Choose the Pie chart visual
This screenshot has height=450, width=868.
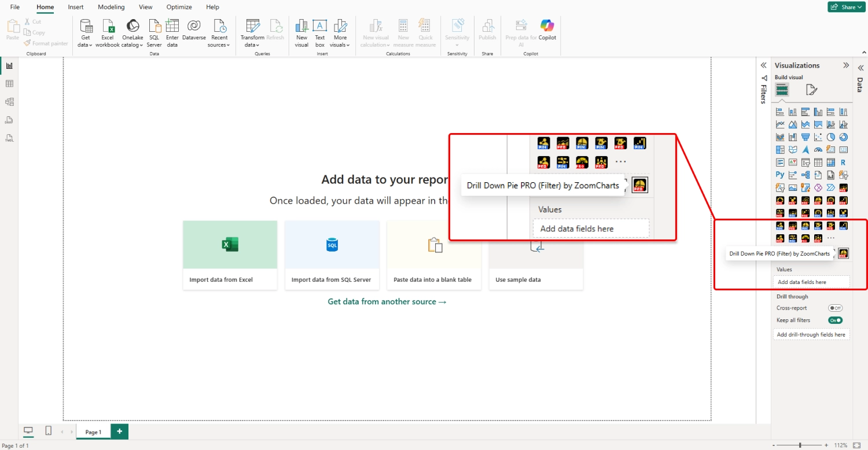coord(831,137)
